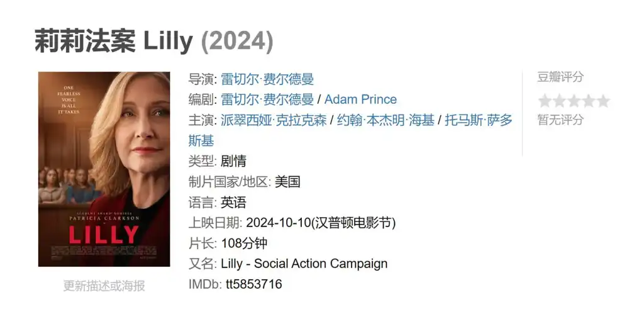Click the first rating star
Image resolution: width=644 pixels, height=319 pixels.
pos(545,101)
